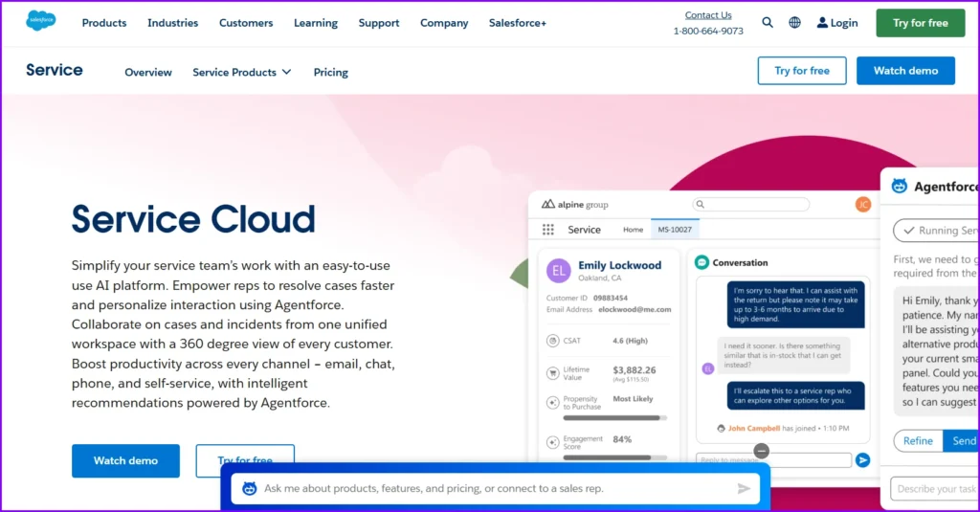The width and height of the screenshot is (980, 512).
Task: Click the app launcher grid icon beside Service
Action: pyautogui.click(x=548, y=230)
